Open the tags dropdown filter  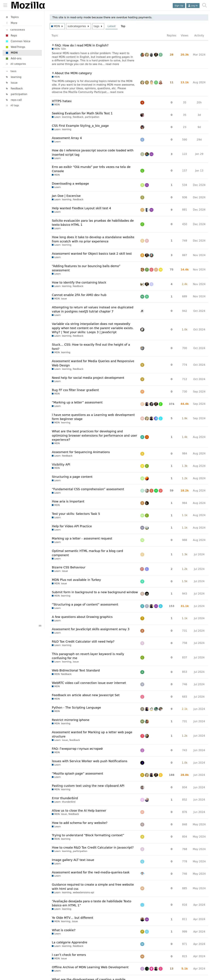[98, 26]
